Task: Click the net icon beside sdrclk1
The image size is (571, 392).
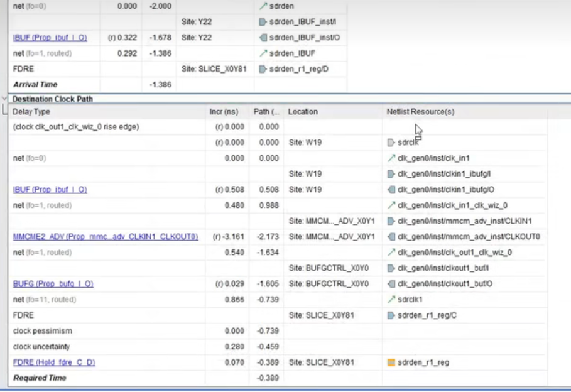Action: tap(391, 300)
